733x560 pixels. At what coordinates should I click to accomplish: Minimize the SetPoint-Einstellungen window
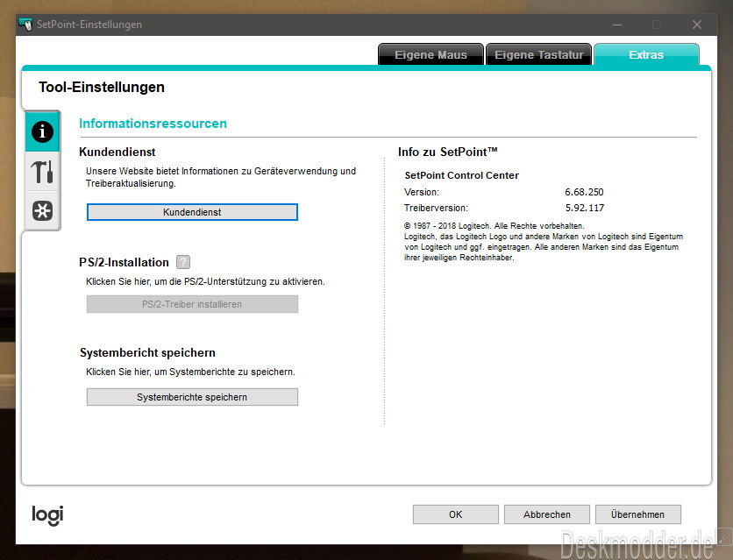pyautogui.click(x=617, y=25)
